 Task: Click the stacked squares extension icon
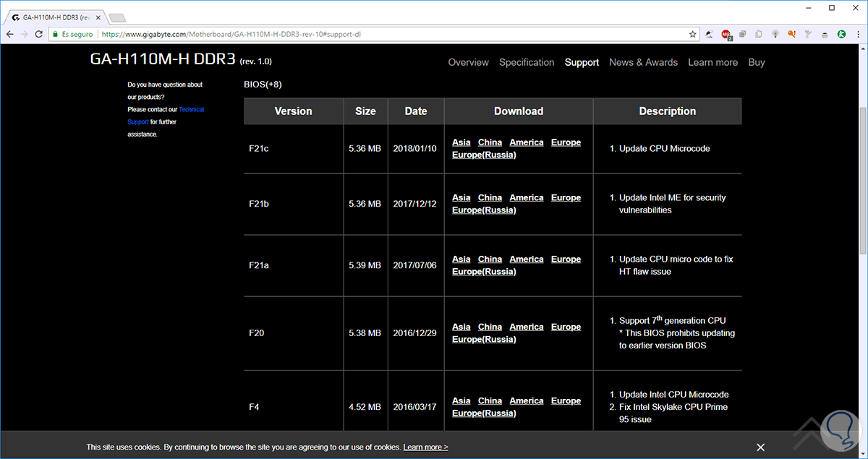[x=742, y=34]
